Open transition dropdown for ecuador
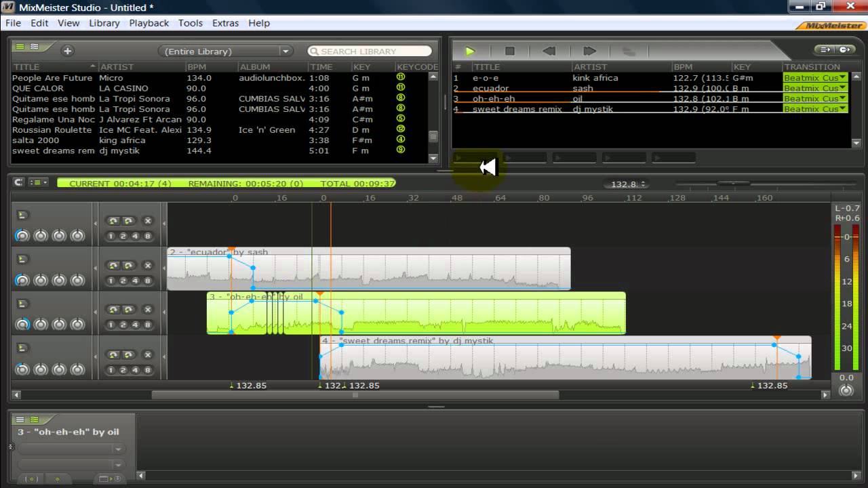 point(843,87)
